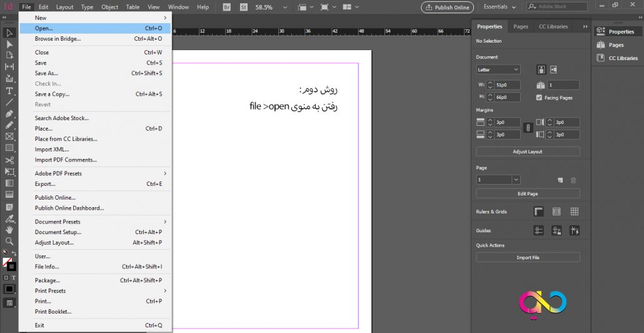Select the Type tool
Screen dimensions: 644x333
click(9, 90)
